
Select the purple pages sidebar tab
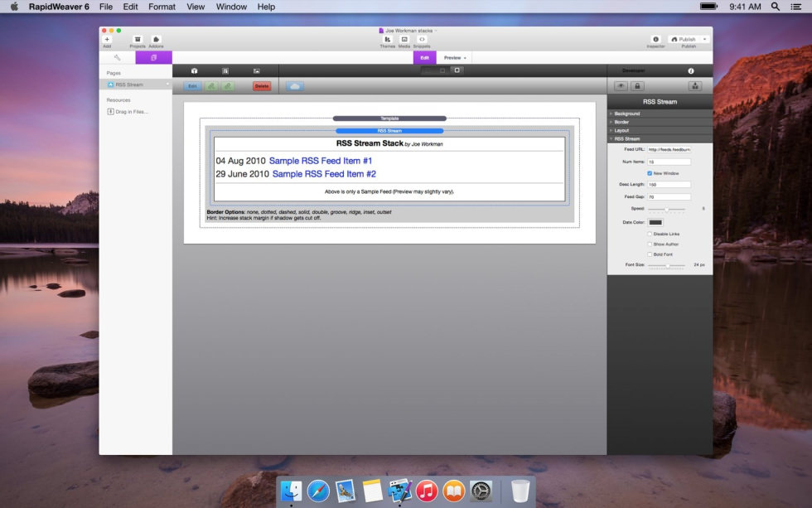coord(154,57)
